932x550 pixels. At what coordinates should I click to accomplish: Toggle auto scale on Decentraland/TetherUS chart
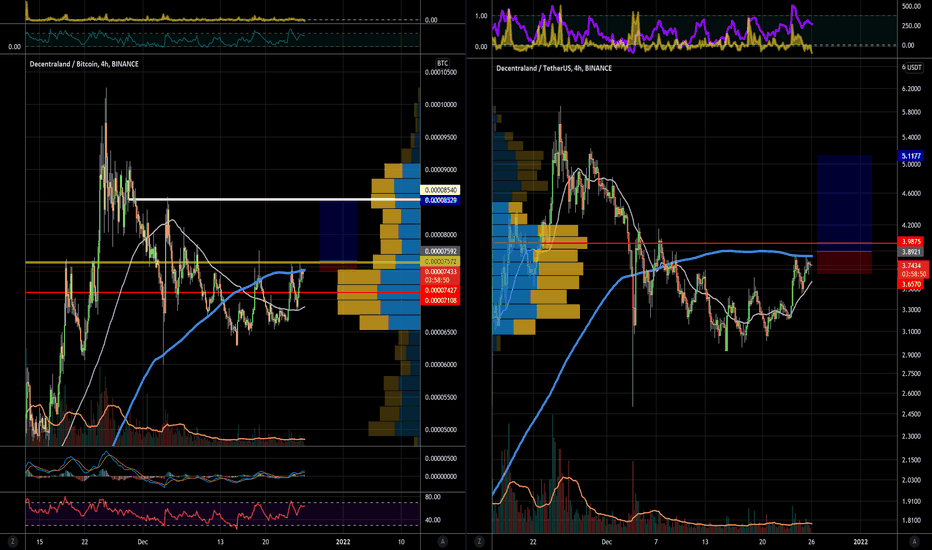(915, 541)
